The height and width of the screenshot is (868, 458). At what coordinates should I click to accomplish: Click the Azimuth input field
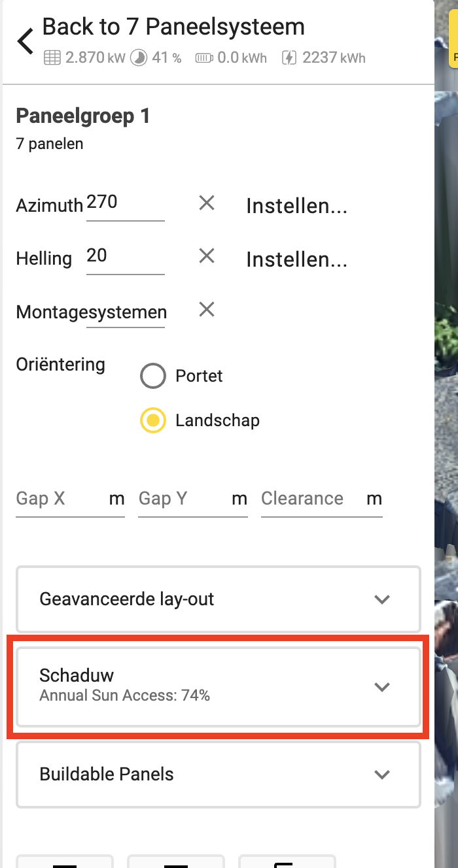pos(126,205)
